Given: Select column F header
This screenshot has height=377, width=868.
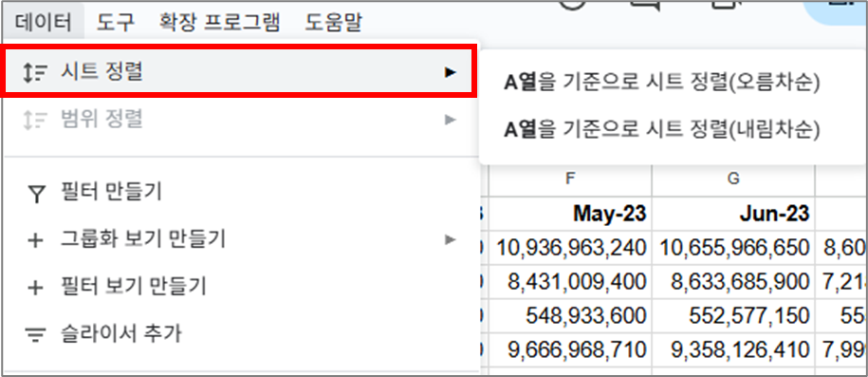Looking at the screenshot, I should tap(569, 180).
